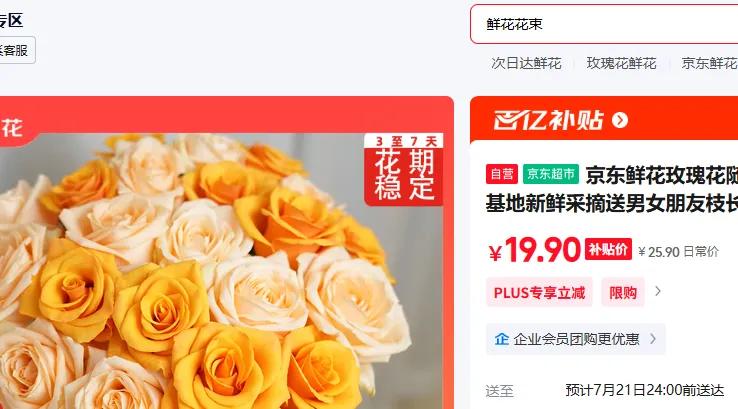Open the 企业会员团购更优惠 link
This screenshot has width=738, height=409.
[x=576, y=339]
